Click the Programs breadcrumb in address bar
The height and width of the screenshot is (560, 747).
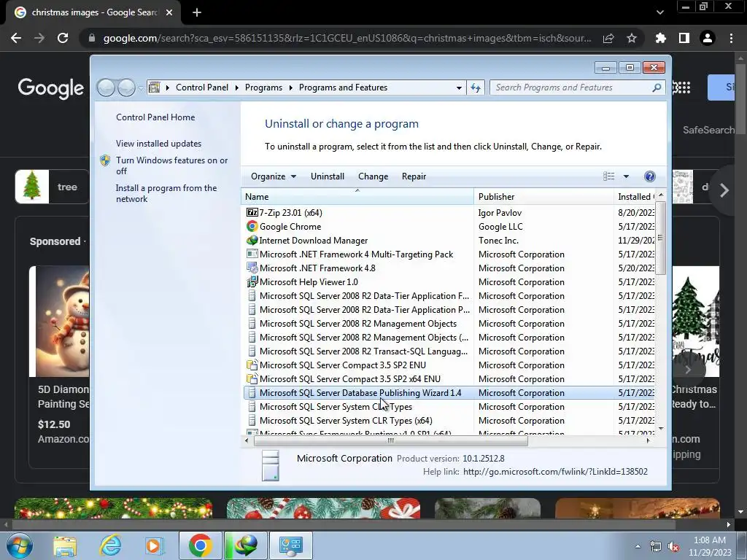tap(263, 87)
